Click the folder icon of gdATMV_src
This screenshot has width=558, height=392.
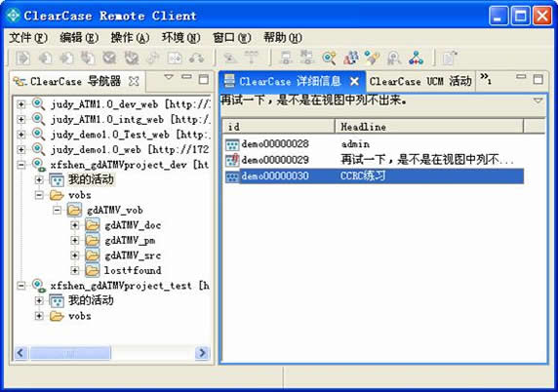tap(92, 255)
